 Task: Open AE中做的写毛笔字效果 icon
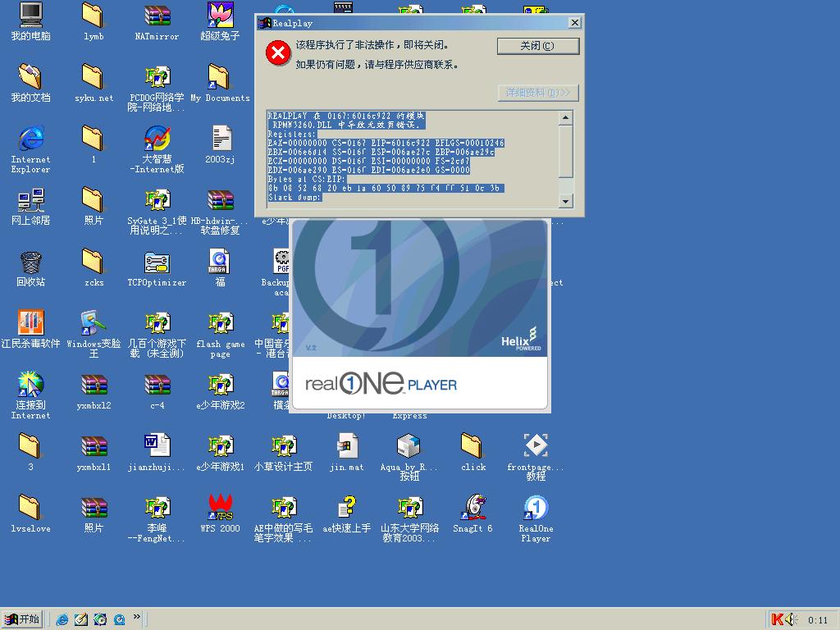283,507
